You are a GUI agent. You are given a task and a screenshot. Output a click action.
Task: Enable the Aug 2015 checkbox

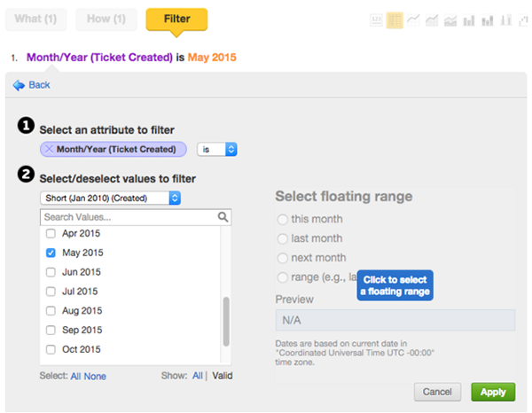point(51,310)
